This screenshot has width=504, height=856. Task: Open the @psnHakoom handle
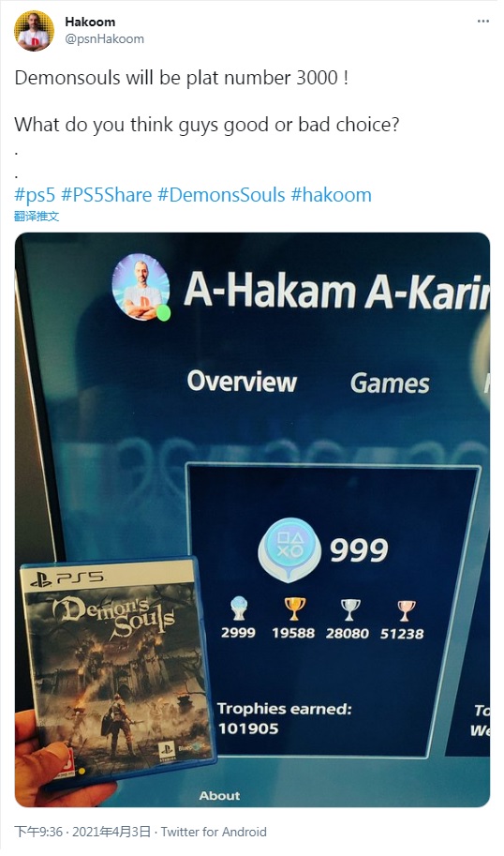click(x=104, y=39)
